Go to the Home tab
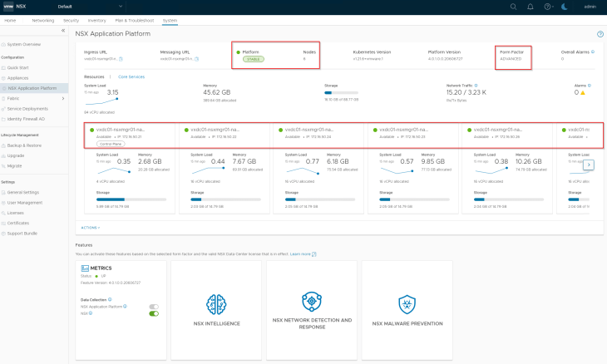Viewport: 607px width, 364px height. [10, 21]
